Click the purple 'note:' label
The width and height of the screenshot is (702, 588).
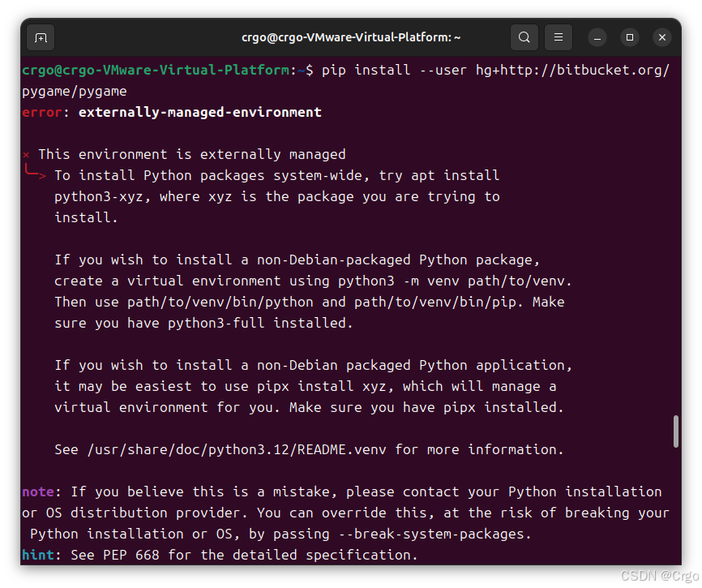40,491
